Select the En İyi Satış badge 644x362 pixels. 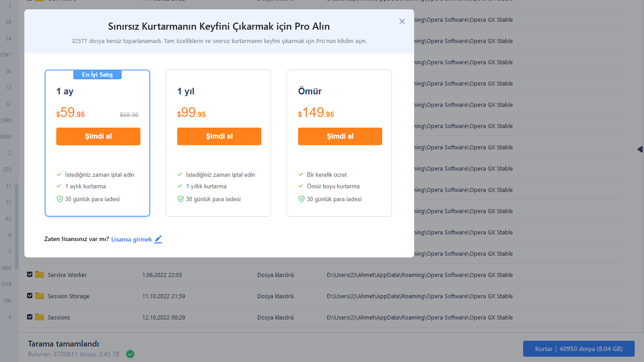(97, 74)
